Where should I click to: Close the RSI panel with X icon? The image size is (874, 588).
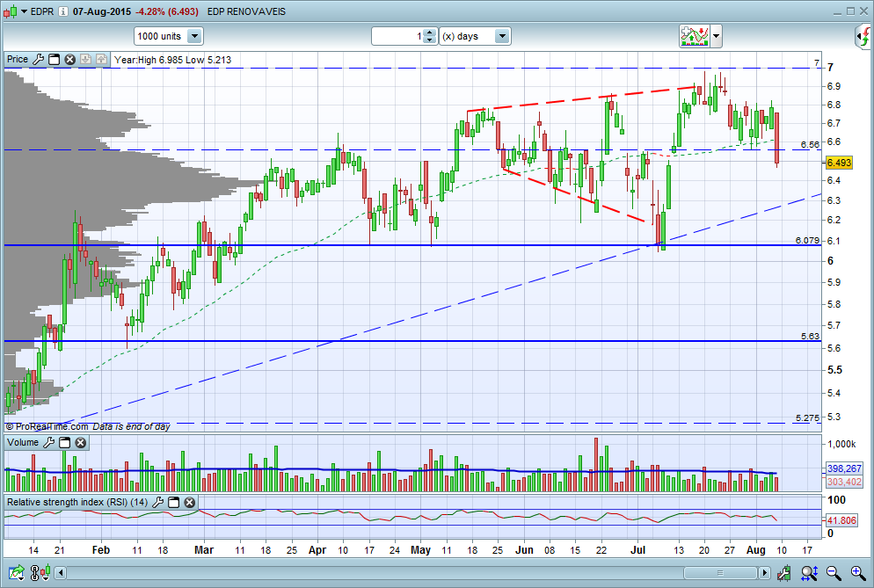190,502
